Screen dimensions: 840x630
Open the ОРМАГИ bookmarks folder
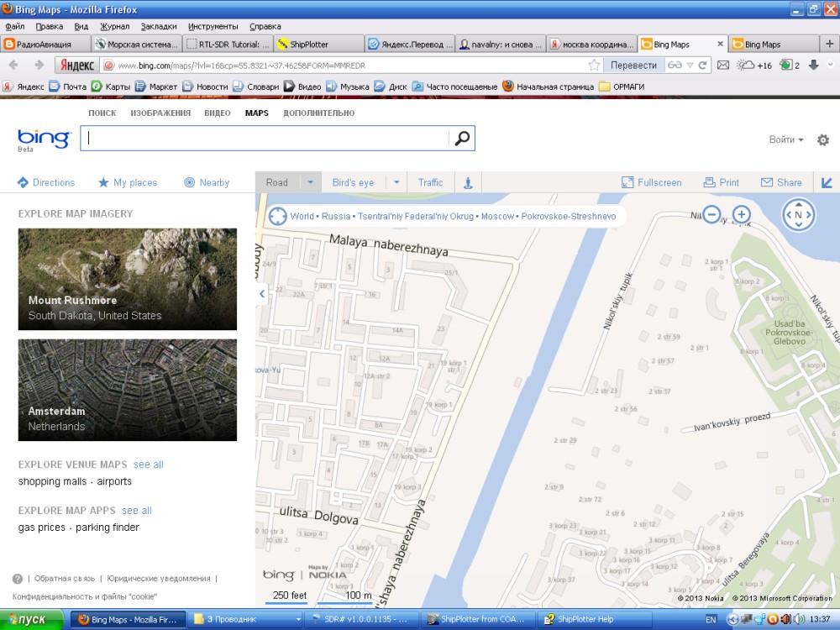tap(622, 87)
